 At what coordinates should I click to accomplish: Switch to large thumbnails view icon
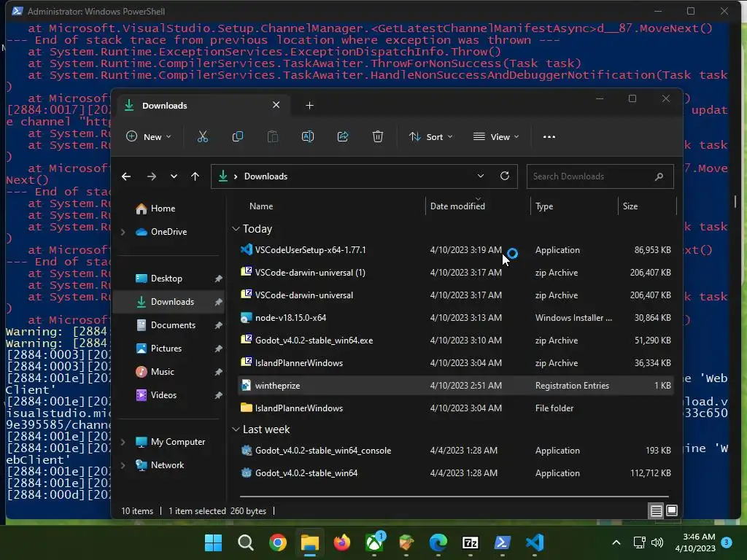coord(672,511)
